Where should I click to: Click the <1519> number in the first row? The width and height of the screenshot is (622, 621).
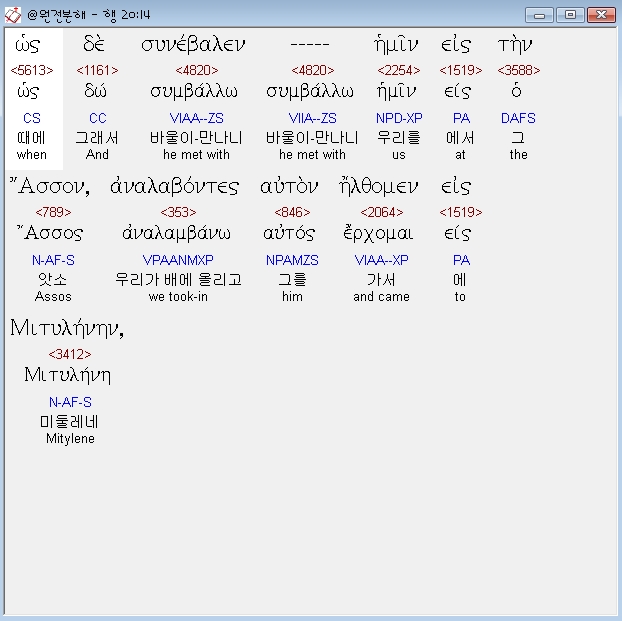pyautogui.click(x=461, y=70)
